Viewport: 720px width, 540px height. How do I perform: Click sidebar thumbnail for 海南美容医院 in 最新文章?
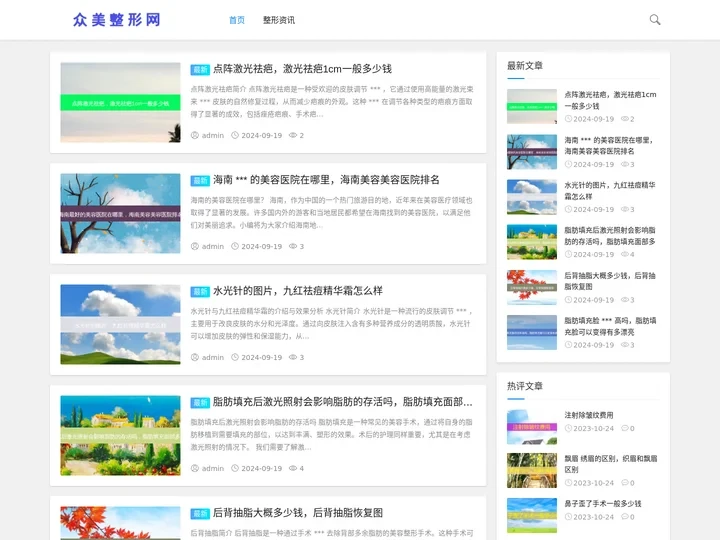pyautogui.click(x=532, y=152)
